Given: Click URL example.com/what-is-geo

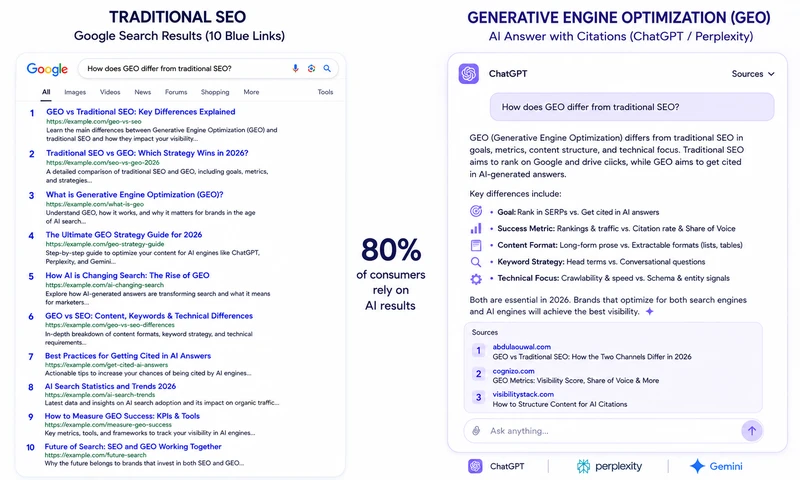Looking at the screenshot, I should tap(95, 204).
